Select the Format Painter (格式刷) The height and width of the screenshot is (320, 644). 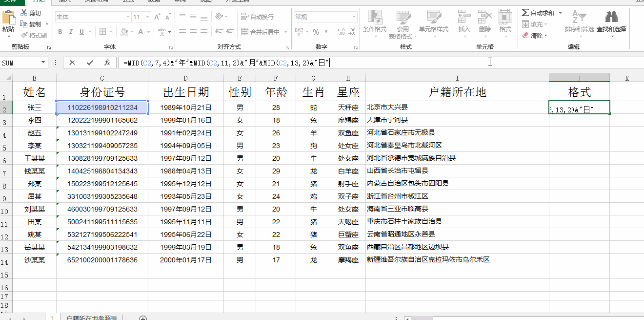pyautogui.click(x=34, y=35)
